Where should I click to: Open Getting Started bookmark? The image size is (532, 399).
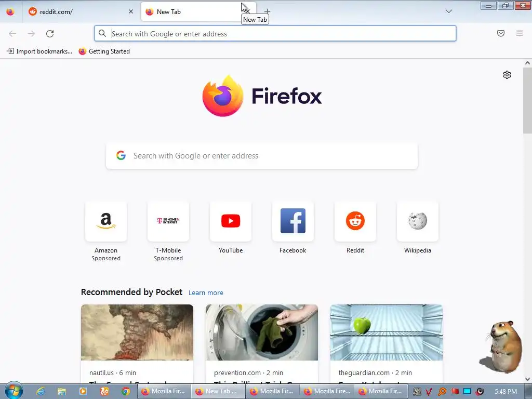[x=104, y=51]
